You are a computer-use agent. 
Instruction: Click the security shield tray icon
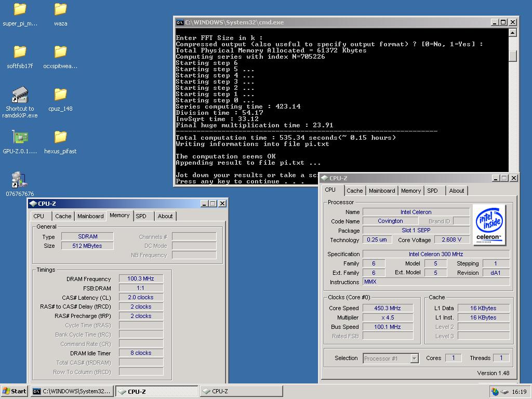495,392
